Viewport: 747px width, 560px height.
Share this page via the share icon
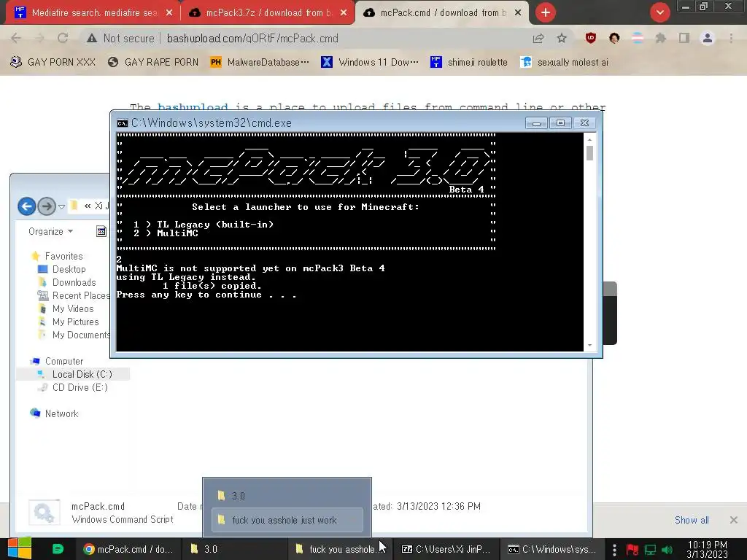pos(538,38)
